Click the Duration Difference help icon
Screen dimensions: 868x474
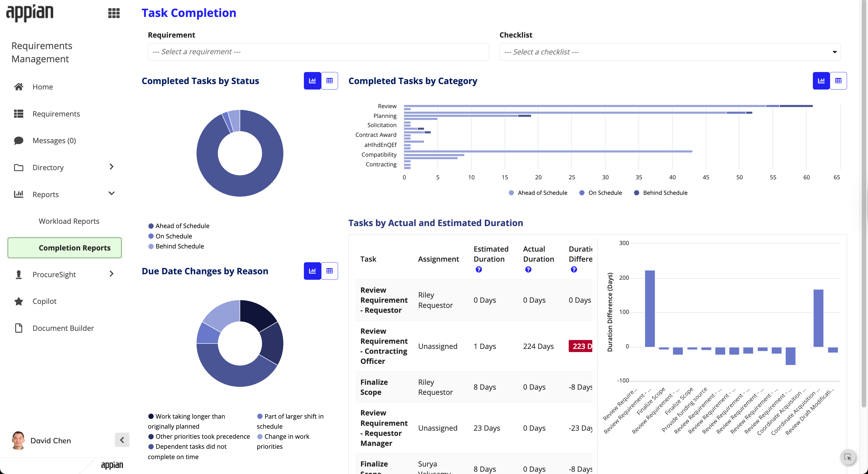point(574,269)
